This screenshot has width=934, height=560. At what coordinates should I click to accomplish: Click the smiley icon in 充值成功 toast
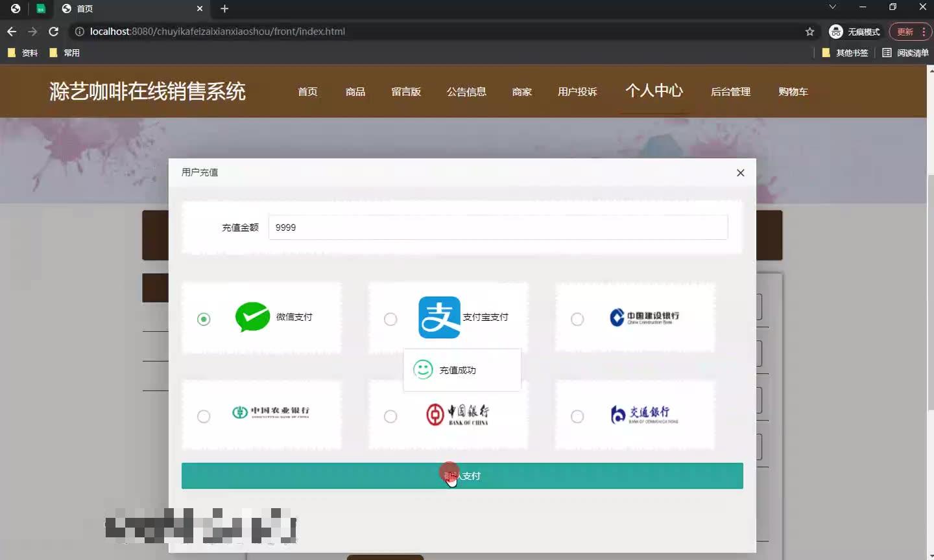click(x=423, y=369)
